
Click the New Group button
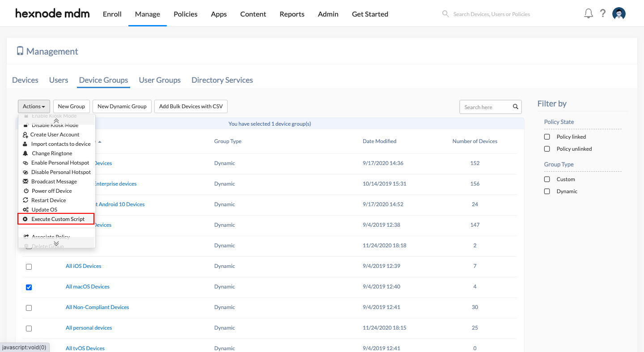click(72, 106)
